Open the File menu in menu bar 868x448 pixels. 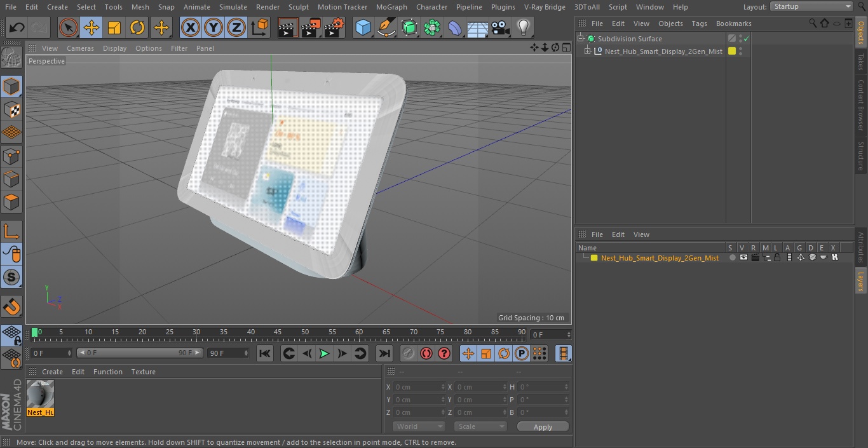coord(10,7)
